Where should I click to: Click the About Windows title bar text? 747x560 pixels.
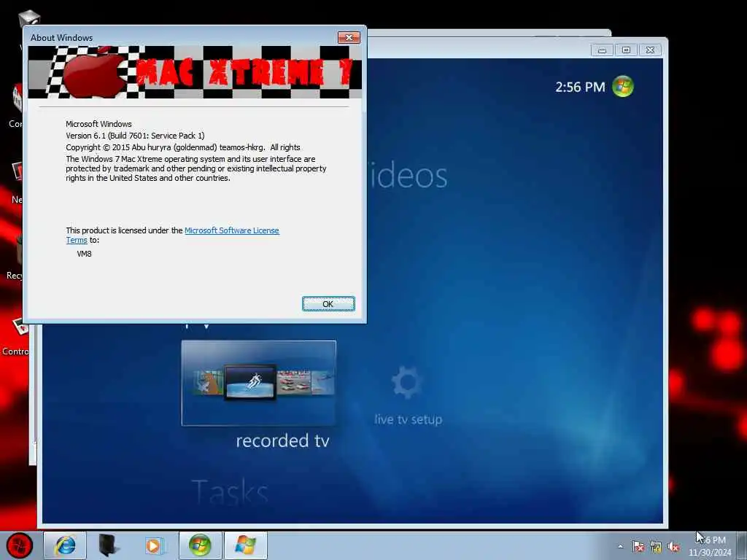point(61,38)
